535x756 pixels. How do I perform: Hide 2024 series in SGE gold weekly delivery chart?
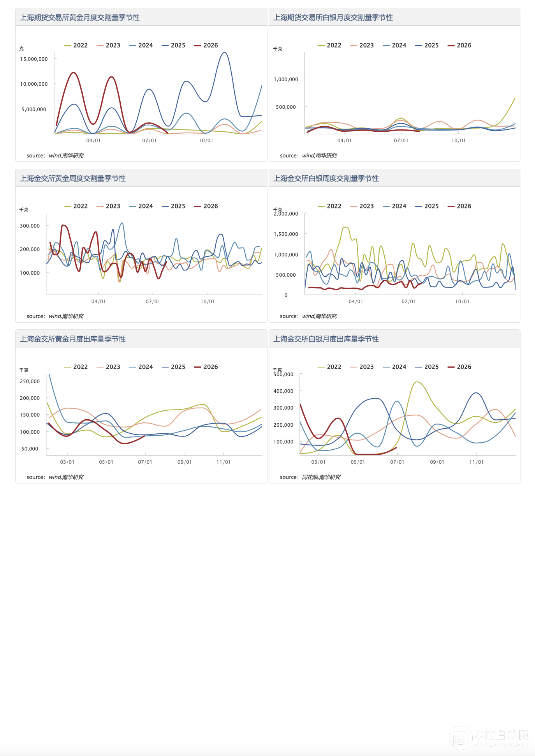[141, 206]
